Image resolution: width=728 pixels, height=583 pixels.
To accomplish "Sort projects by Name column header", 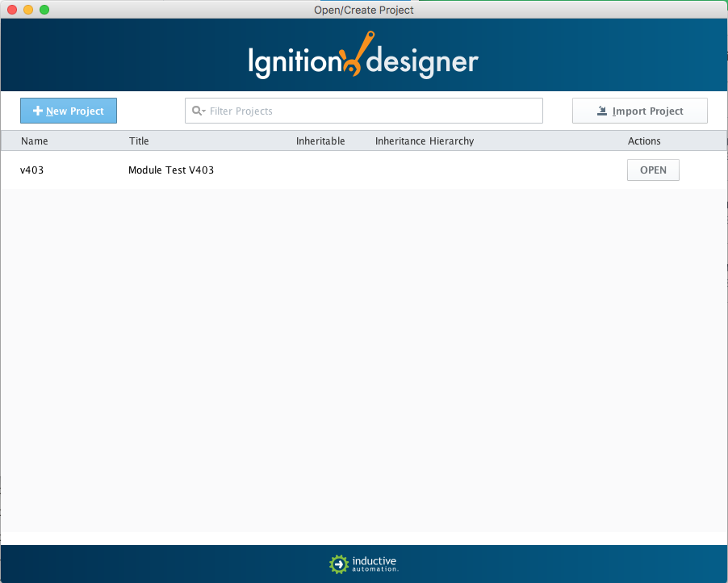I will 35,141.
